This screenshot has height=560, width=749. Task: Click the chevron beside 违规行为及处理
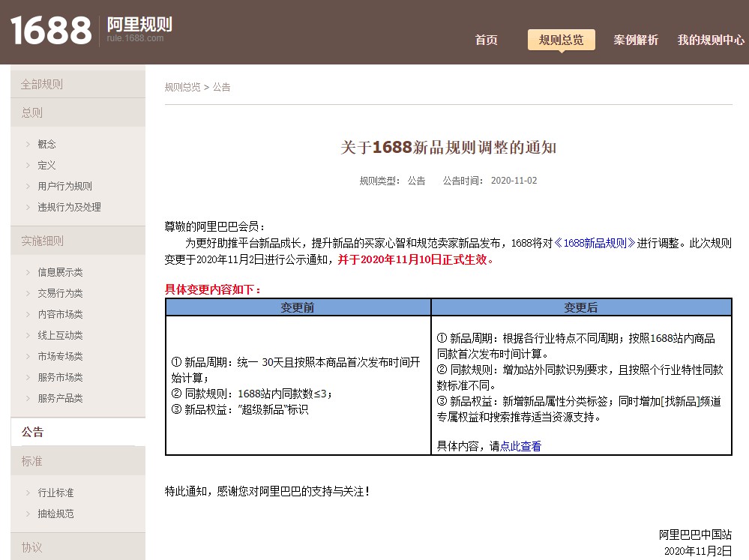pos(28,208)
